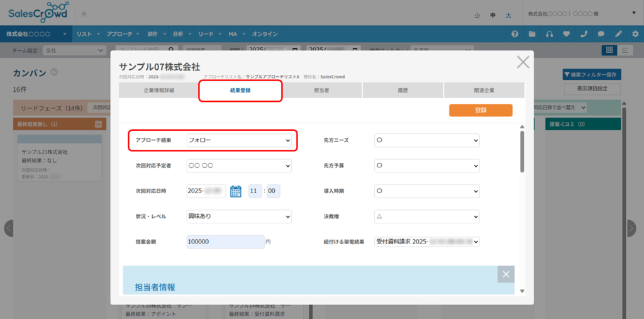Click the heart favorites icon
Image resolution: width=644 pixels, height=319 pixels.
point(567,34)
